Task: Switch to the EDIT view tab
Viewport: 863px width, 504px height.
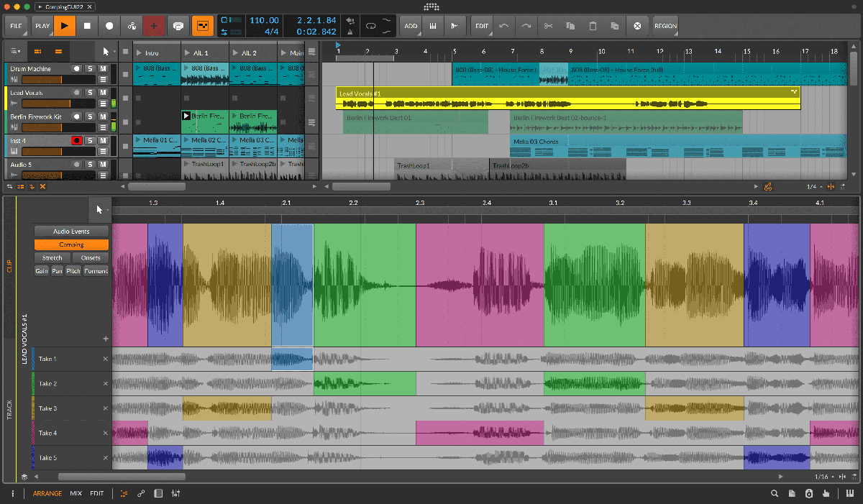Action: click(97, 494)
